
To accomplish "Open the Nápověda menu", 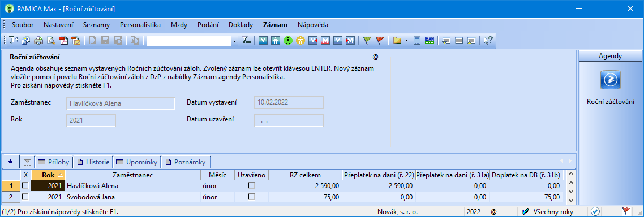I will [x=313, y=25].
